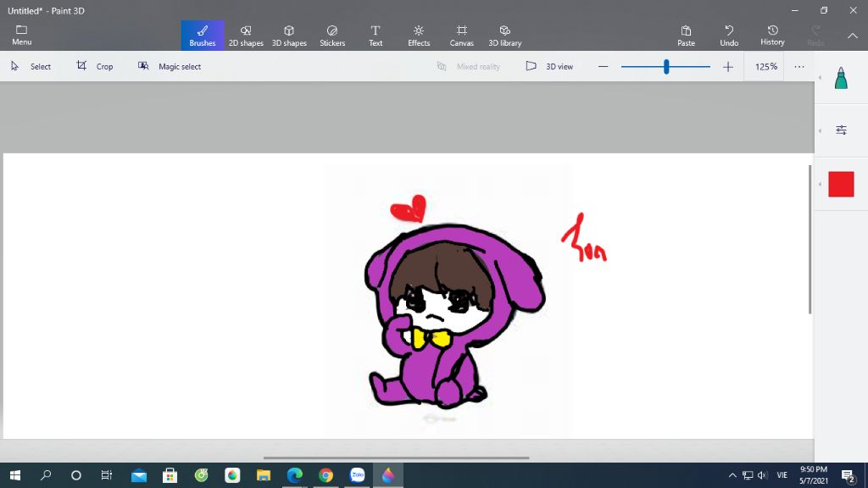Click the 125% zoom value field

766,66
